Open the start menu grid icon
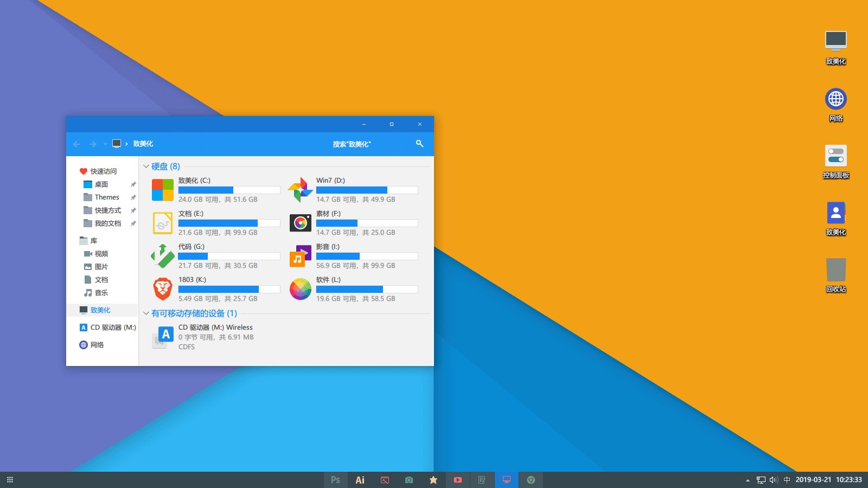Image resolution: width=868 pixels, height=488 pixels. click(10, 480)
